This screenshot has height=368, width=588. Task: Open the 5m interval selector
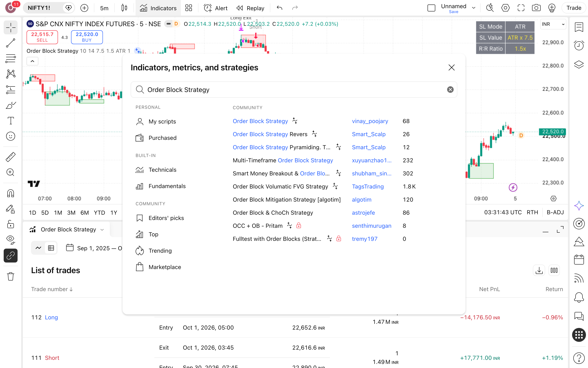point(104,8)
